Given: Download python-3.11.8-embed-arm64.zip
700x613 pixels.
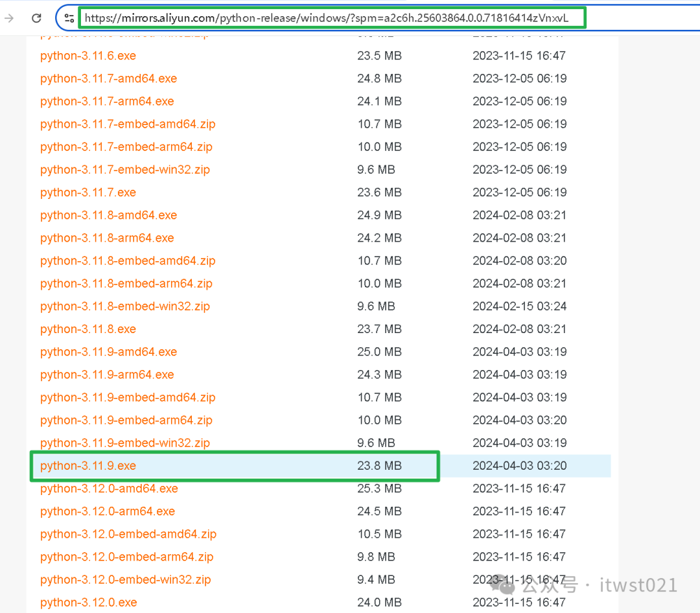Looking at the screenshot, I should click(x=126, y=284).
